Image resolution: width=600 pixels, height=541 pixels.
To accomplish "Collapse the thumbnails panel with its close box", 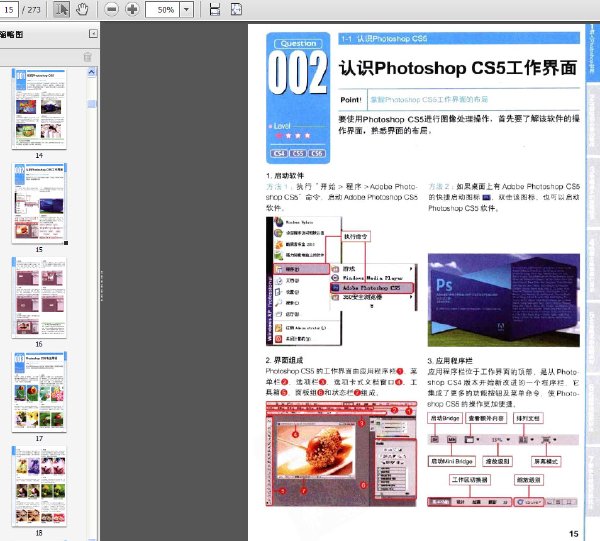I will pos(93,34).
